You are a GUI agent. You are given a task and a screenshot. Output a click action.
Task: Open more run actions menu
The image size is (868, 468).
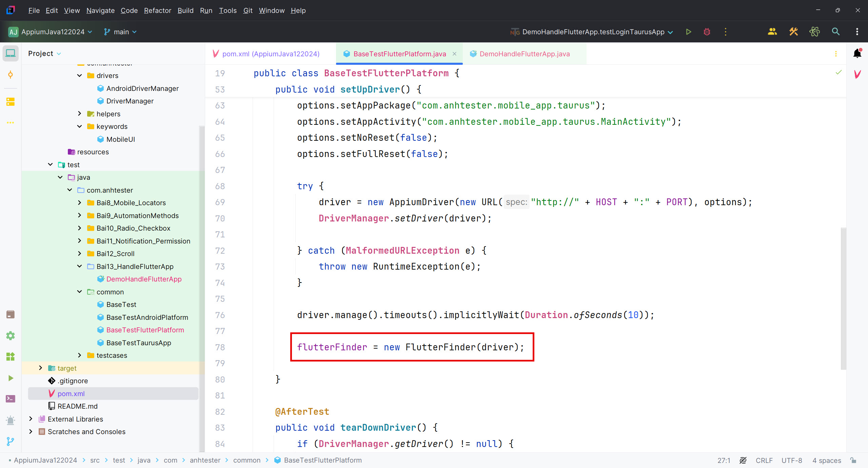pos(726,32)
